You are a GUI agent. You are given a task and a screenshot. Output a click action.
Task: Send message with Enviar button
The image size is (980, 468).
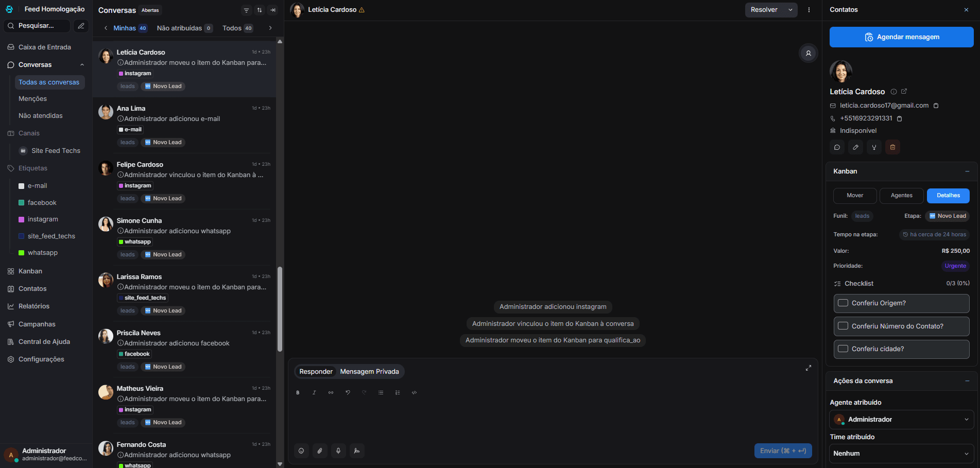click(x=783, y=451)
